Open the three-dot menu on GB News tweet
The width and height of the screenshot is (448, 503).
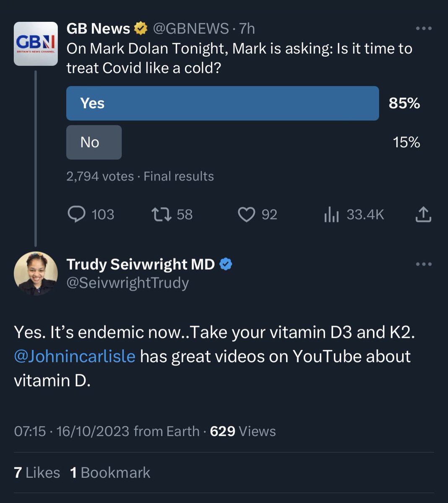click(x=423, y=29)
